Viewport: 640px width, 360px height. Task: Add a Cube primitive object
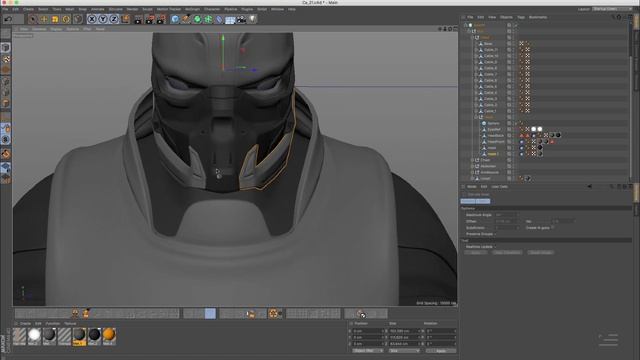tap(175, 19)
